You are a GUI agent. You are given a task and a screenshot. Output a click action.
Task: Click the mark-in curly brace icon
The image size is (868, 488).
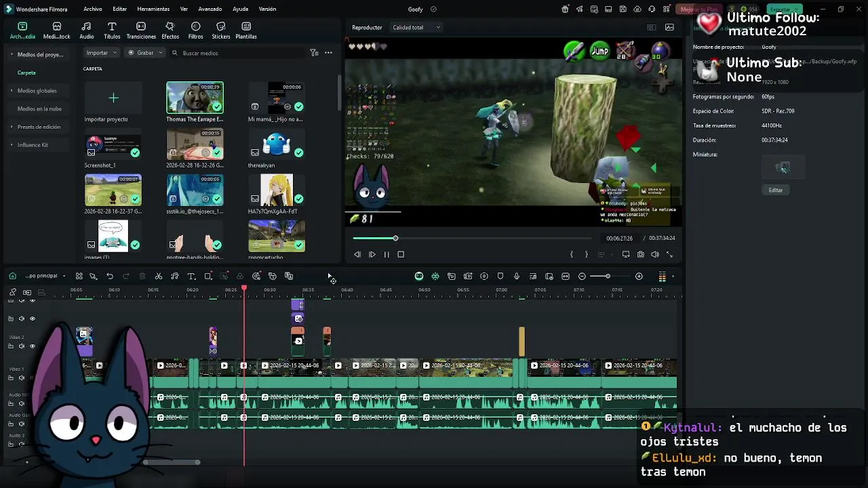572,254
